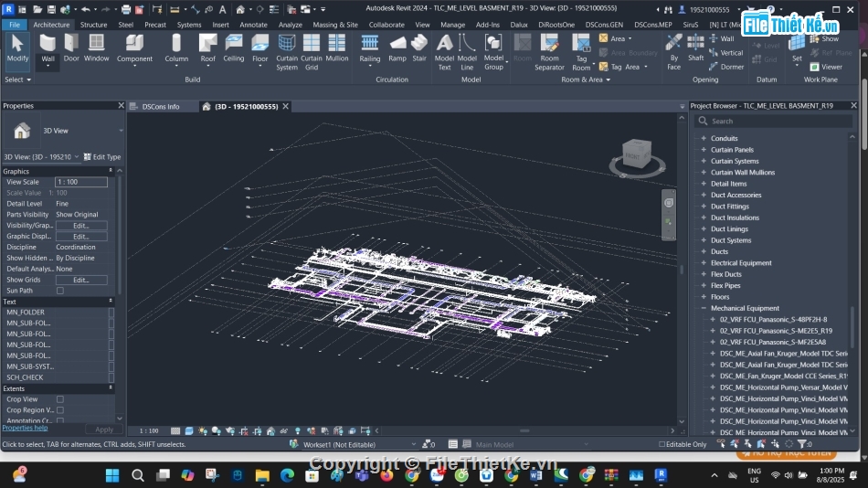Switch to the Annotate ribbon tab
This screenshot has height=488, width=868.
[253, 25]
